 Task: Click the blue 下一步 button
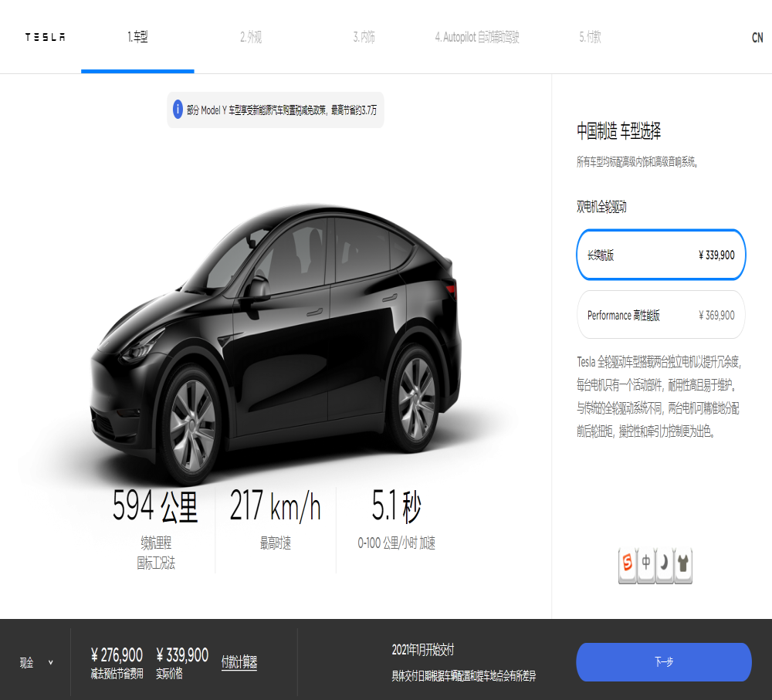pyautogui.click(x=664, y=661)
